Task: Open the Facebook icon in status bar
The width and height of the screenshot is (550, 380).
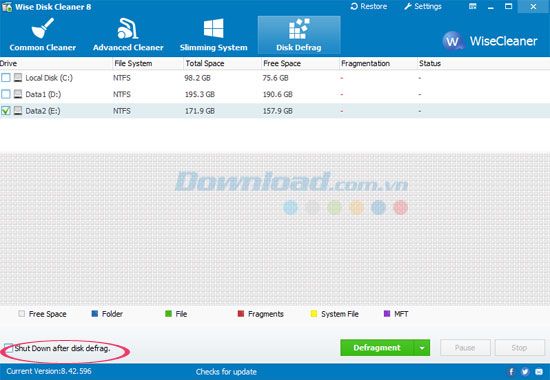Action: click(511, 372)
